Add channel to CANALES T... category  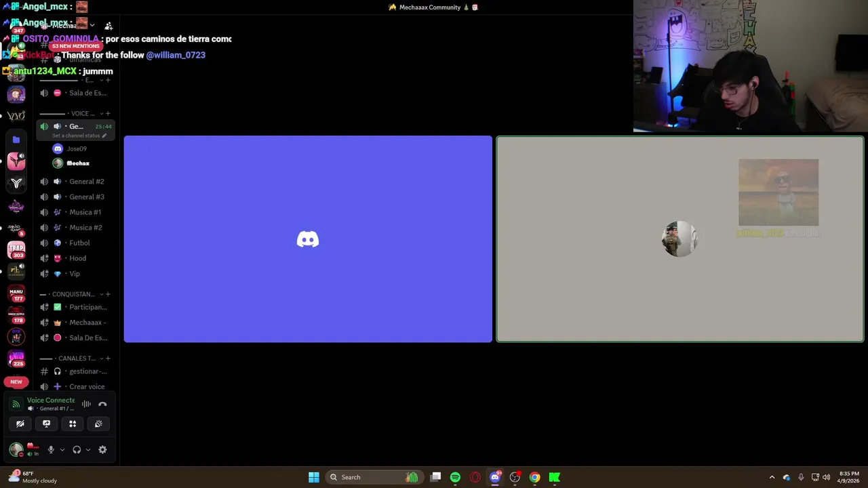point(108,359)
